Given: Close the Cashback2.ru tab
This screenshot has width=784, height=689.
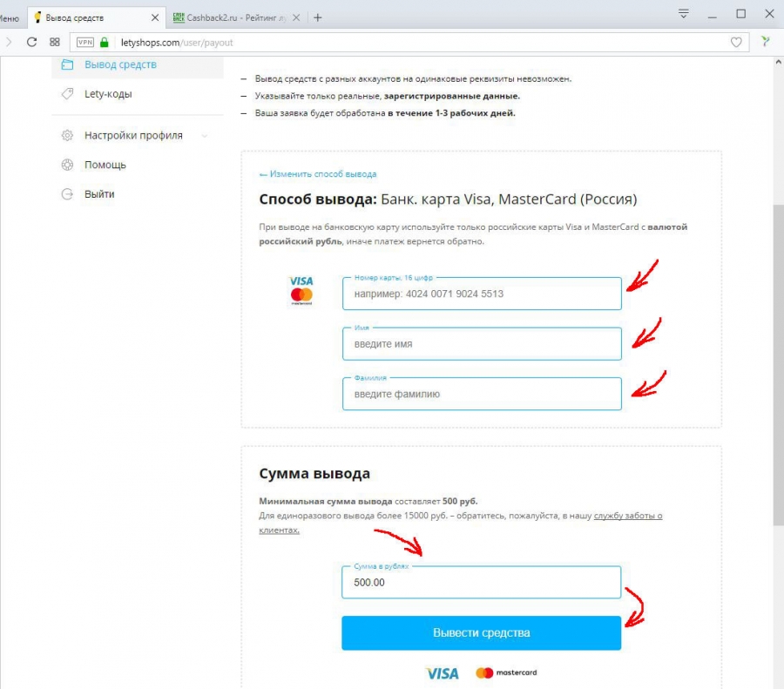Looking at the screenshot, I should [296, 17].
